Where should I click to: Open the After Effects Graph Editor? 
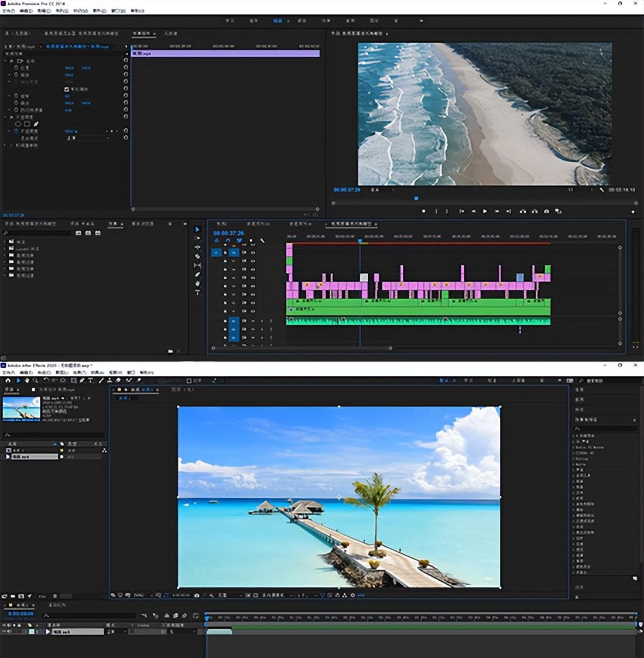click(196, 616)
